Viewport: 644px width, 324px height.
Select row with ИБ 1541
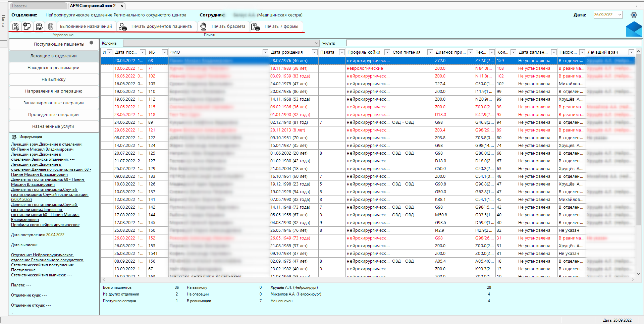[x=368, y=253]
